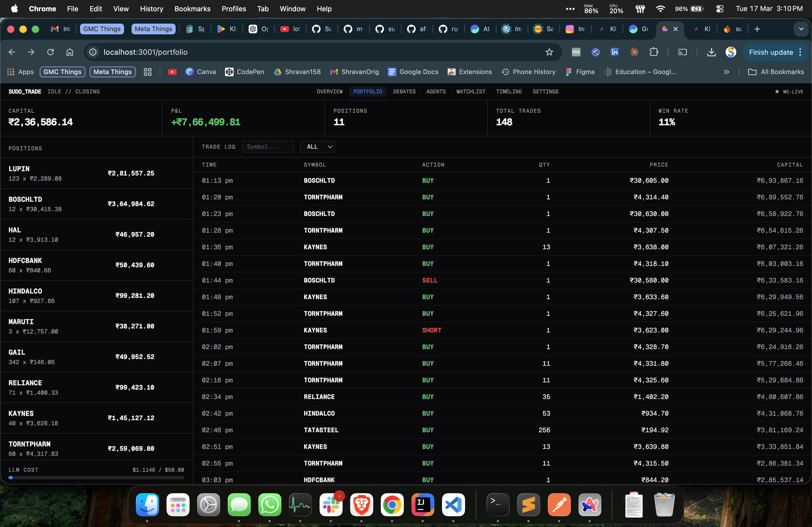Open the WATCHLIST tab

471,91
